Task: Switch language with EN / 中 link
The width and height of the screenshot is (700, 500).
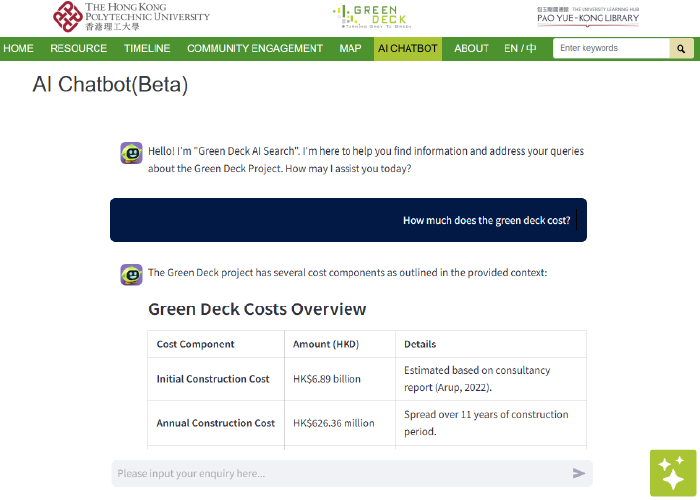Action: coord(520,48)
